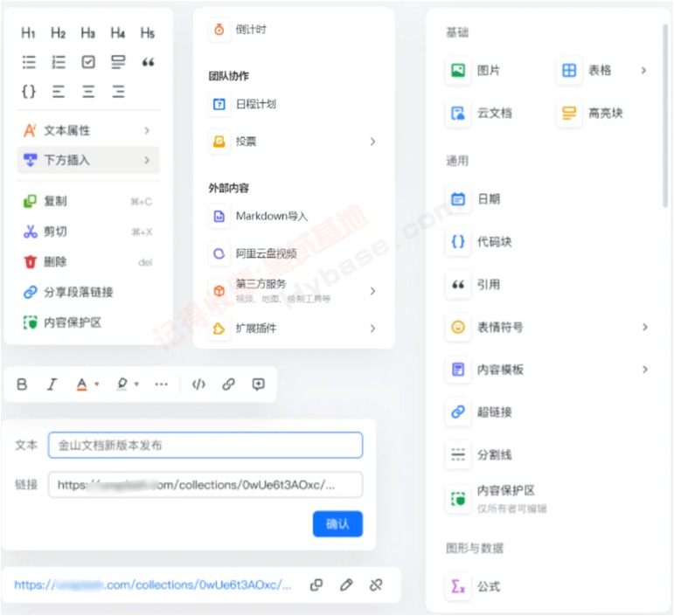Open 下方插入 submenu
This screenshot has height=616, width=674.
[x=88, y=160]
